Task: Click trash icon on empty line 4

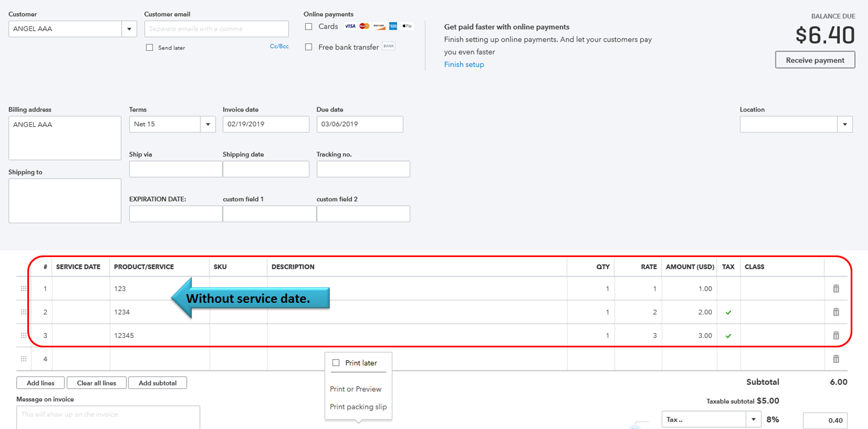Action: point(836,359)
